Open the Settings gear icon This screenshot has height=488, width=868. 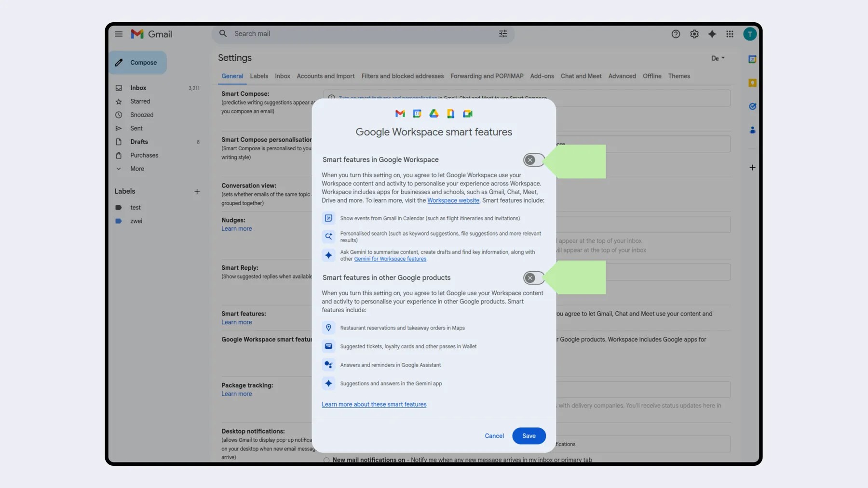(694, 34)
